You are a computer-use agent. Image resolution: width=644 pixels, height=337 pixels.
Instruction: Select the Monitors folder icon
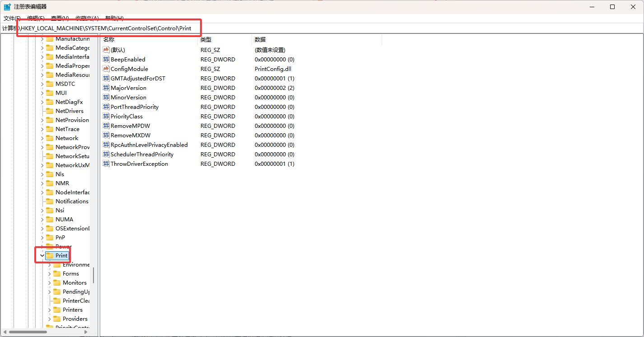(57, 283)
